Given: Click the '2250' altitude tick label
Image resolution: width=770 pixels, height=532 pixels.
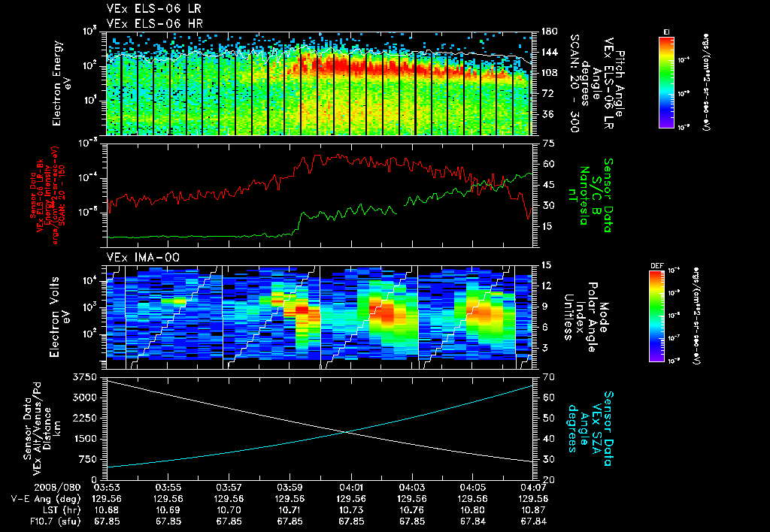Looking at the screenshot, I should (84, 419).
